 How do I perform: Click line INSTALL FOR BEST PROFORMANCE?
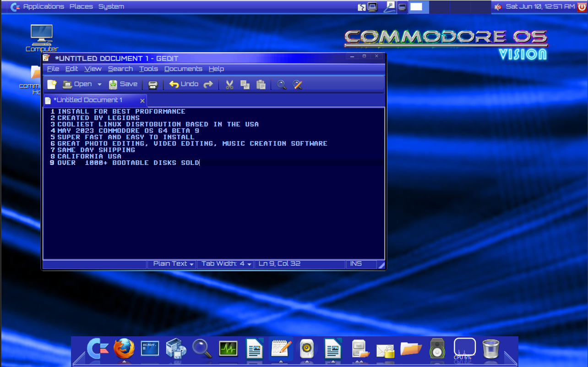click(121, 111)
